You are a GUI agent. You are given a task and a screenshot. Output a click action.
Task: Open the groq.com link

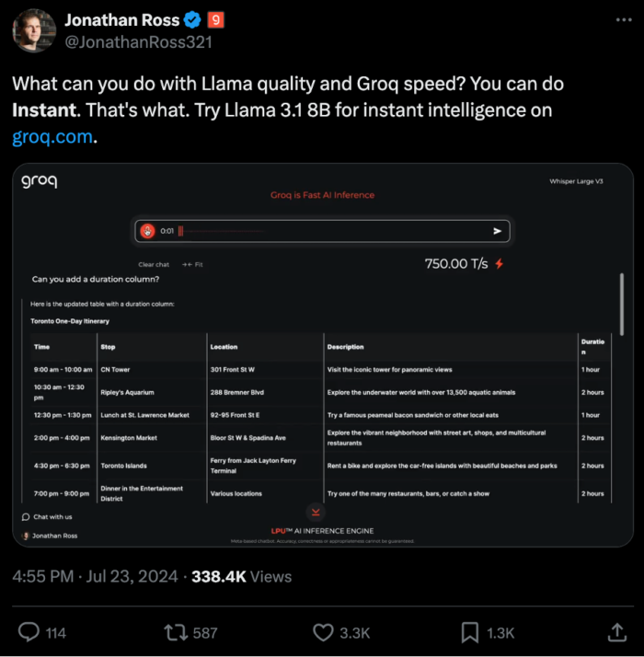(x=52, y=137)
